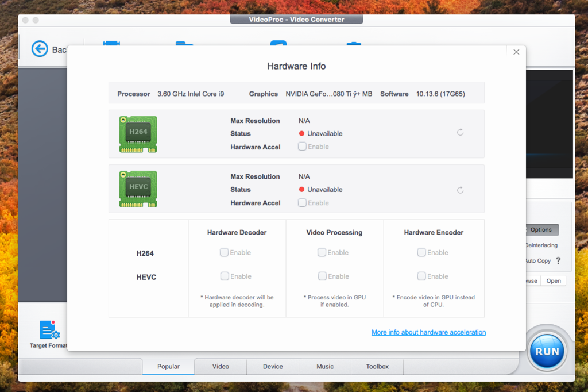Image resolution: width=588 pixels, height=392 pixels.
Task: Close the Hardware Info dialog
Action: (x=516, y=52)
